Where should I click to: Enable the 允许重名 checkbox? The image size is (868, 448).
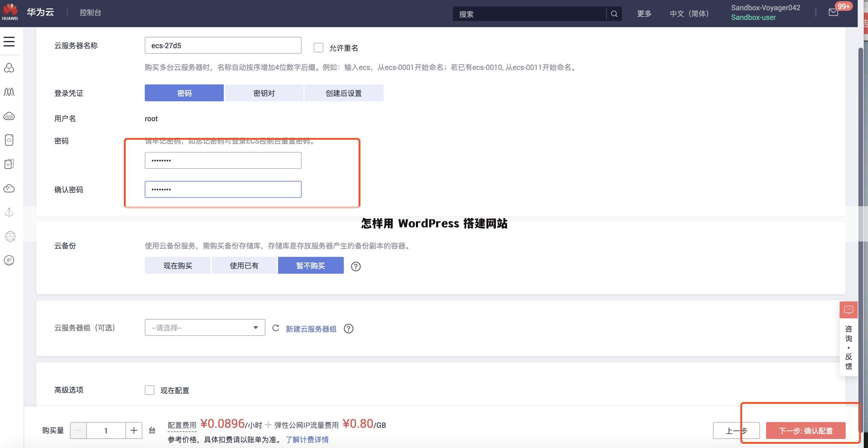click(318, 48)
